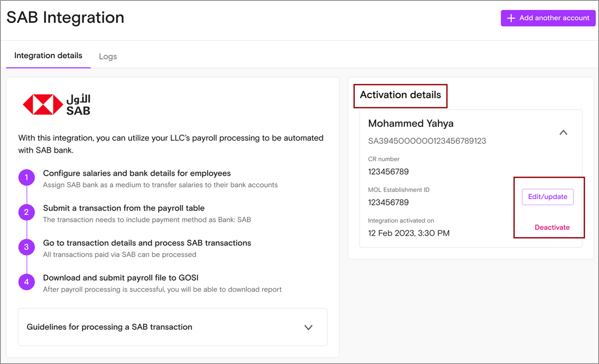
Task: Click the MOL Establishment ID label
Action: 399,190
